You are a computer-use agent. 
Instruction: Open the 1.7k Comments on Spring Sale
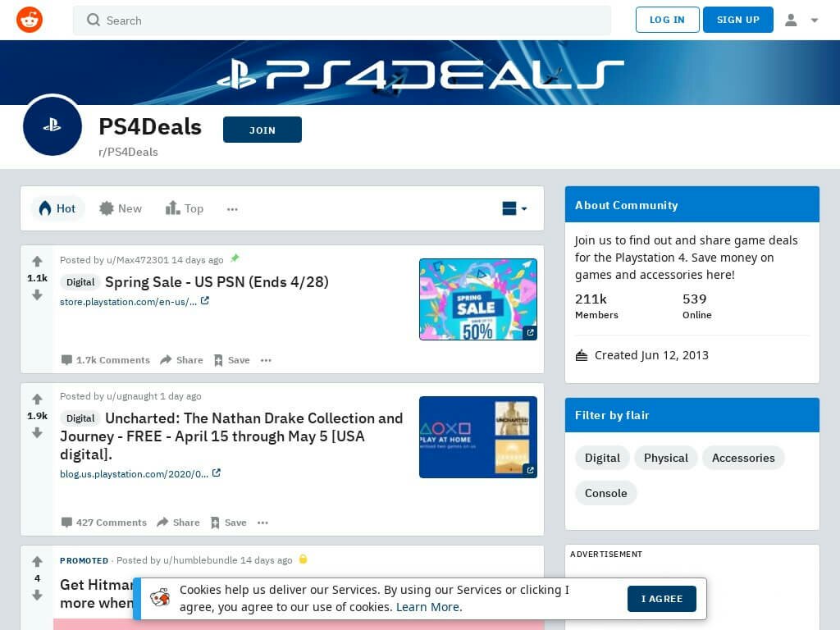pyautogui.click(x=106, y=360)
